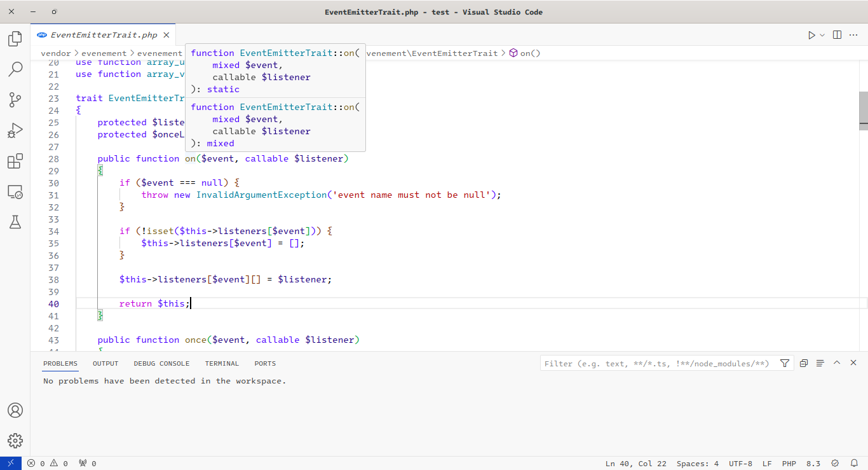Toggle split editor right
Viewport: 868px width, 470px height.
tap(837, 35)
